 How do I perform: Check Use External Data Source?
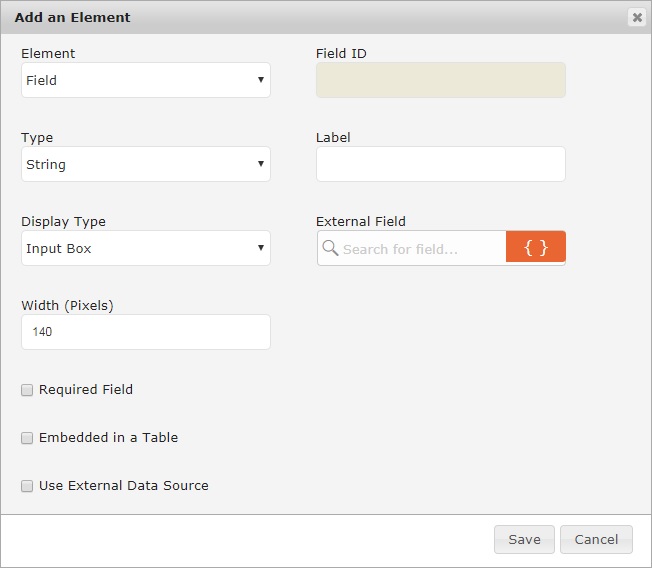(x=27, y=486)
